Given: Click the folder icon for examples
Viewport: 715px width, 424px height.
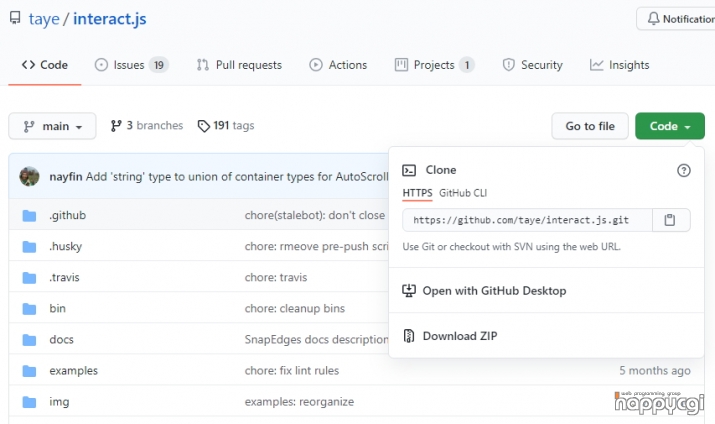Looking at the screenshot, I should coord(29,371).
